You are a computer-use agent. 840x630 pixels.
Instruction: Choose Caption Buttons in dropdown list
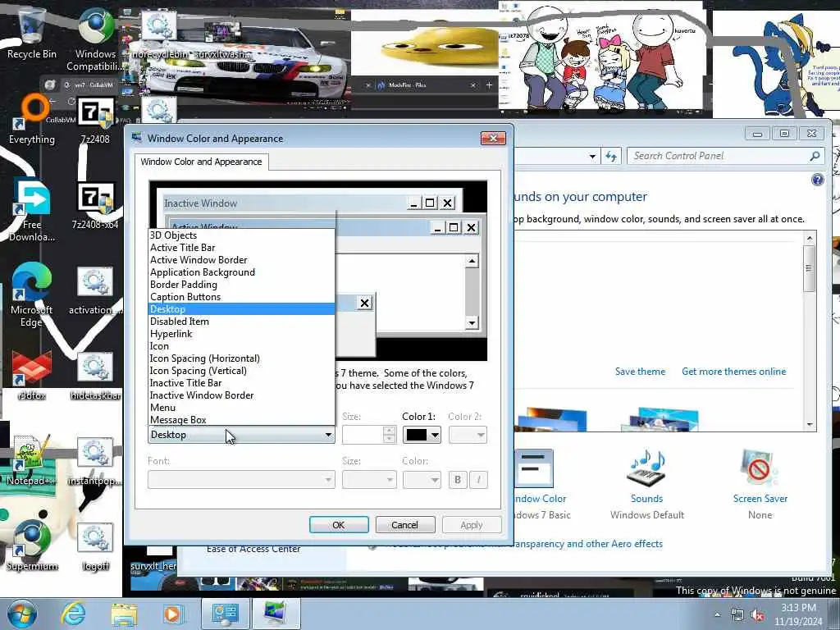click(x=241, y=297)
